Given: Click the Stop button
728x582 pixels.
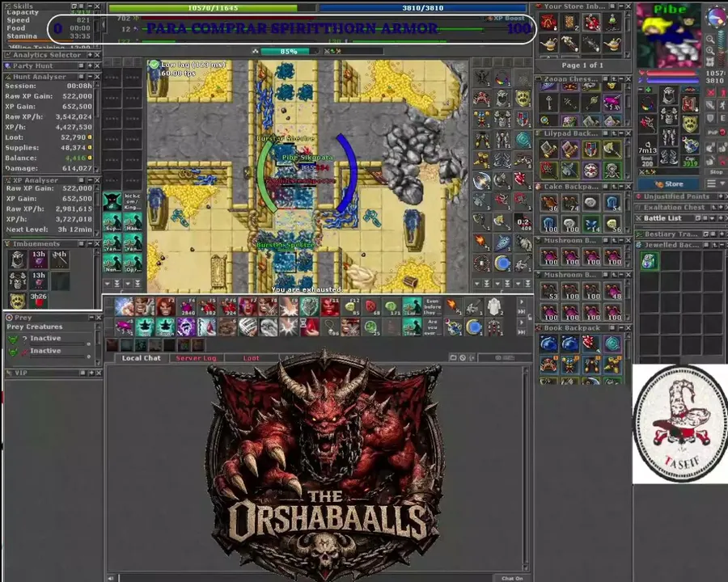Looking at the screenshot, I should pyautogui.click(x=717, y=171).
